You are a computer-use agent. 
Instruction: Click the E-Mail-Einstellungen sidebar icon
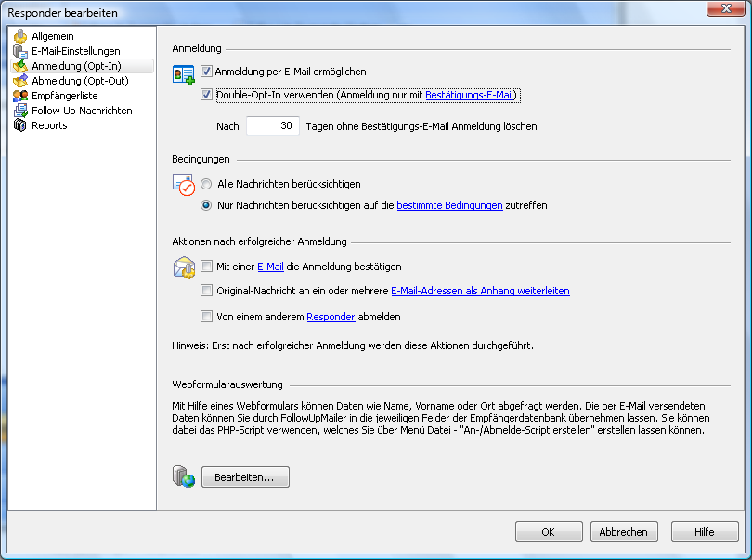coord(20,51)
